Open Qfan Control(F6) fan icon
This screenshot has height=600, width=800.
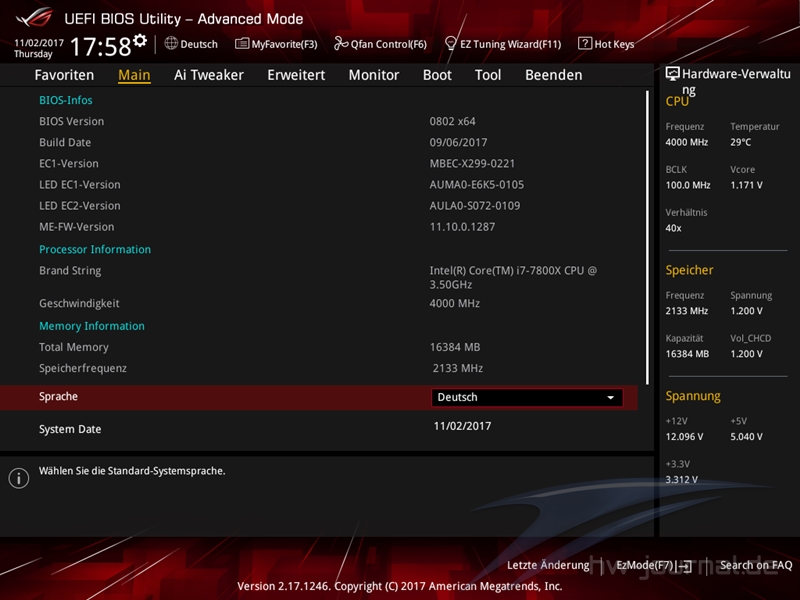(x=341, y=43)
